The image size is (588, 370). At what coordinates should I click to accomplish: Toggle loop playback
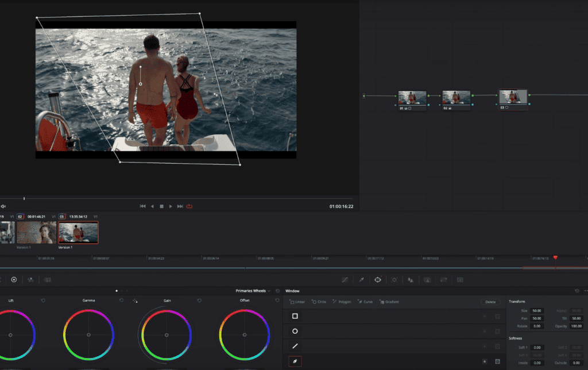point(189,206)
